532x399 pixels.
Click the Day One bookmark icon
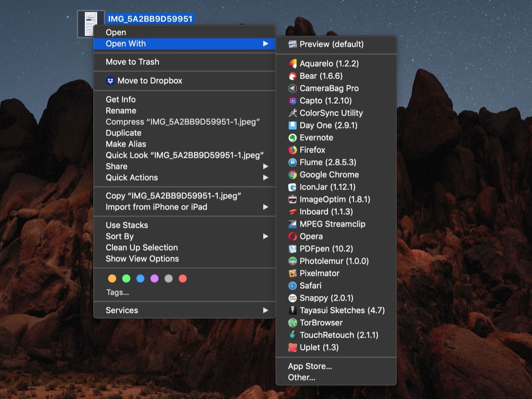coord(293,125)
